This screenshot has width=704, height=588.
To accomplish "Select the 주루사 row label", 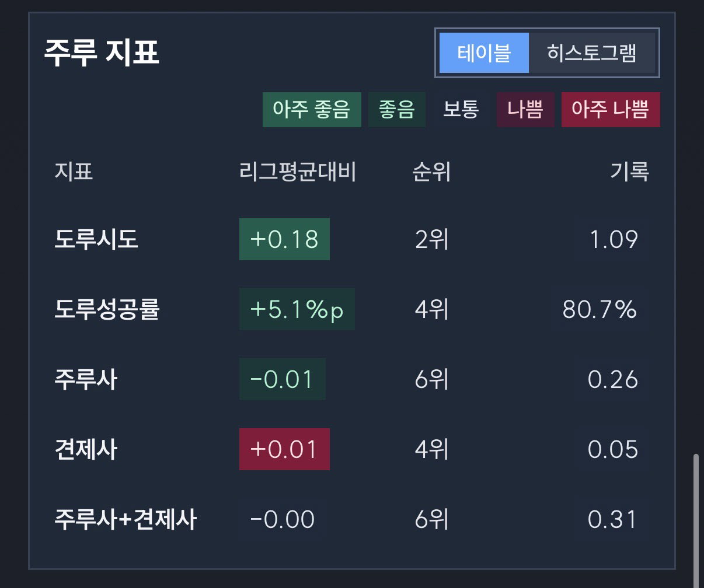I will point(86,380).
